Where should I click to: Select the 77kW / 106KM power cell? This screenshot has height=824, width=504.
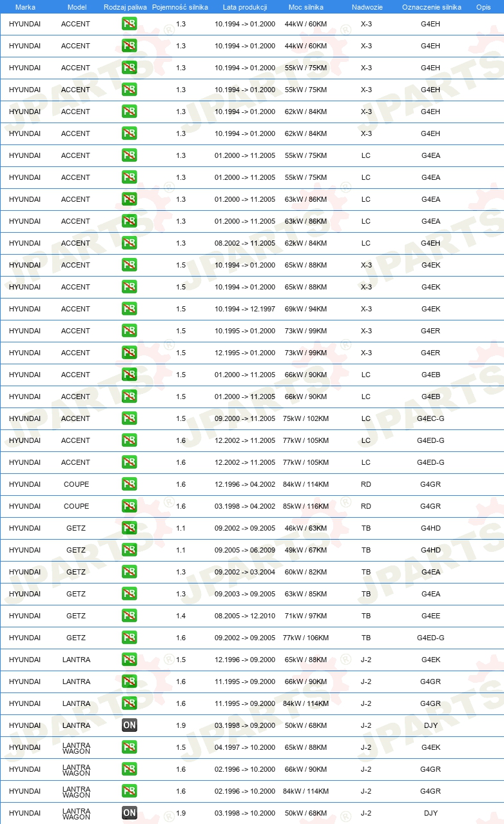305,638
